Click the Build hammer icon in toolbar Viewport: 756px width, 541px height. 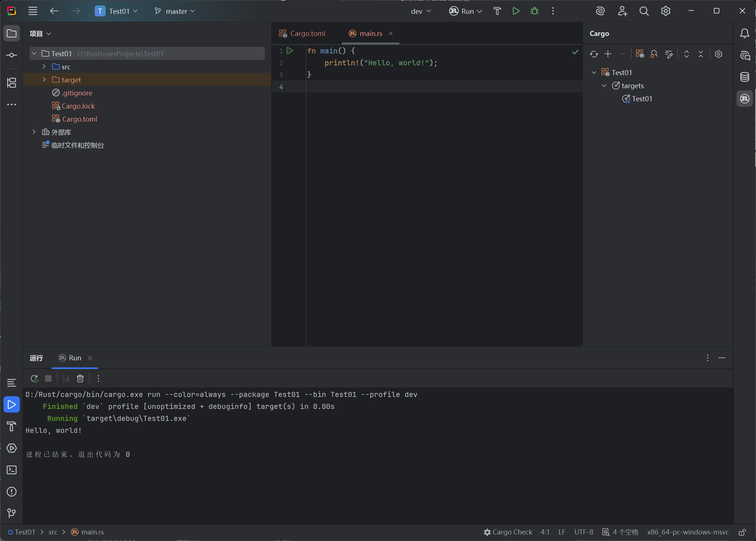pyautogui.click(x=497, y=11)
